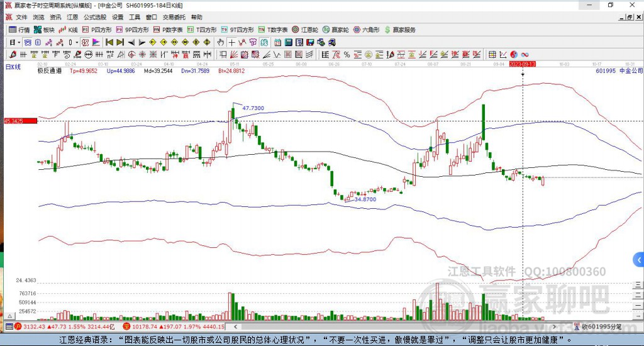Image resolution: width=644 pixels, height=346 pixels.
Task: Click the red 45.3425 price label
Action: (x=20, y=121)
